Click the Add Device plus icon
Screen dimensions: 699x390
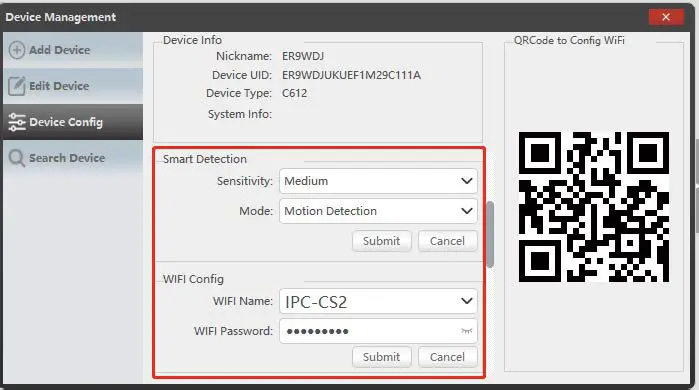(x=17, y=50)
